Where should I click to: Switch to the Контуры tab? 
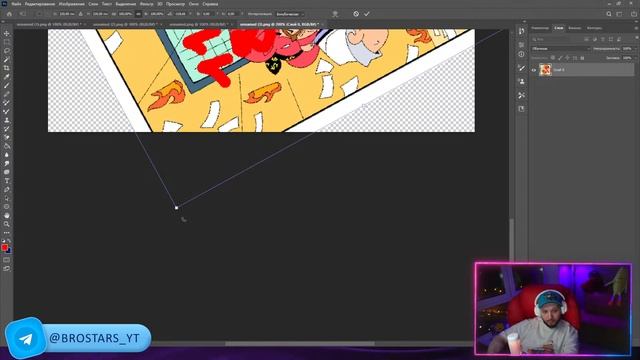(594, 28)
